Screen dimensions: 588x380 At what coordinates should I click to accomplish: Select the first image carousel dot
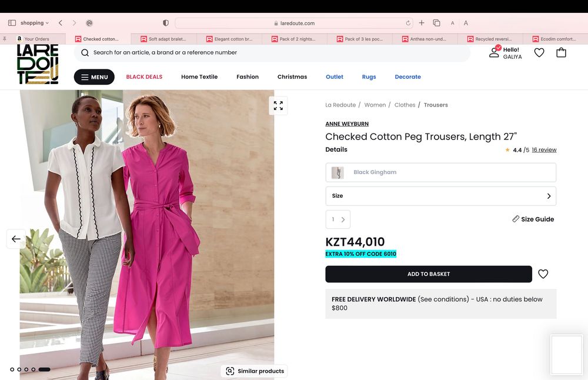(x=12, y=369)
